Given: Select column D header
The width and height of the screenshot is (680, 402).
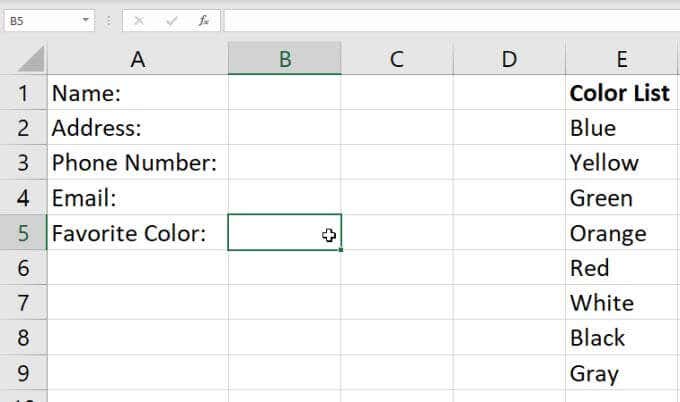Looking at the screenshot, I should (509, 59).
